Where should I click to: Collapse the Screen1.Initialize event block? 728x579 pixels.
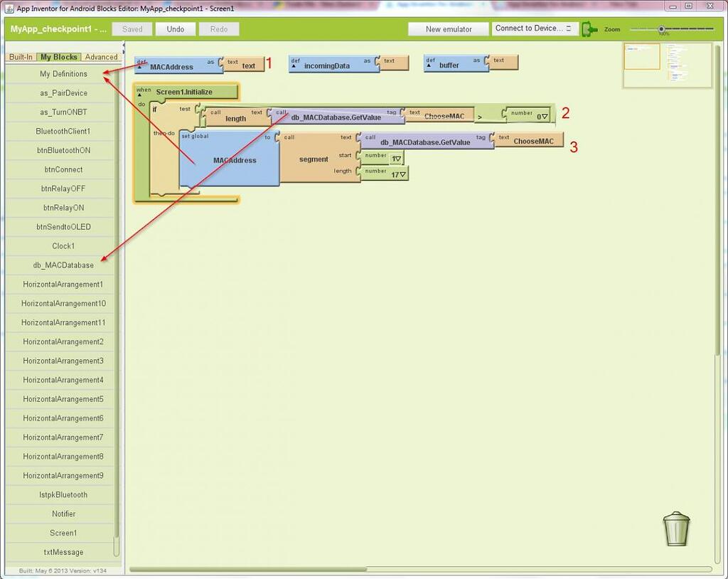(x=139, y=95)
